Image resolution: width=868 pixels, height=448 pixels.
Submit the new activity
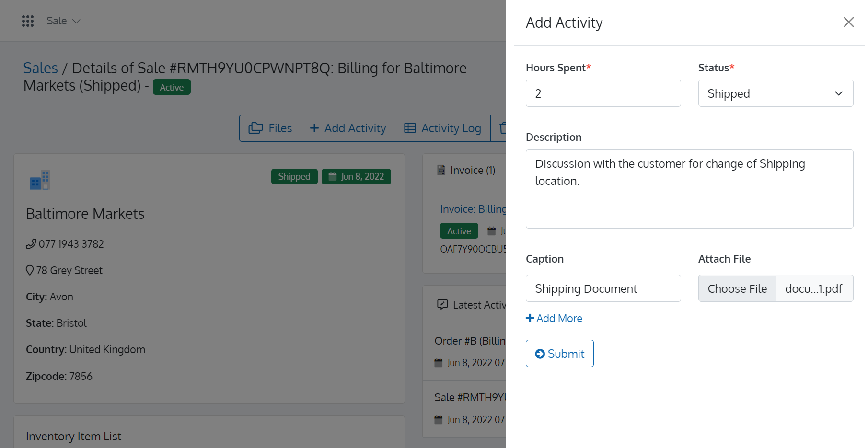click(x=559, y=354)
